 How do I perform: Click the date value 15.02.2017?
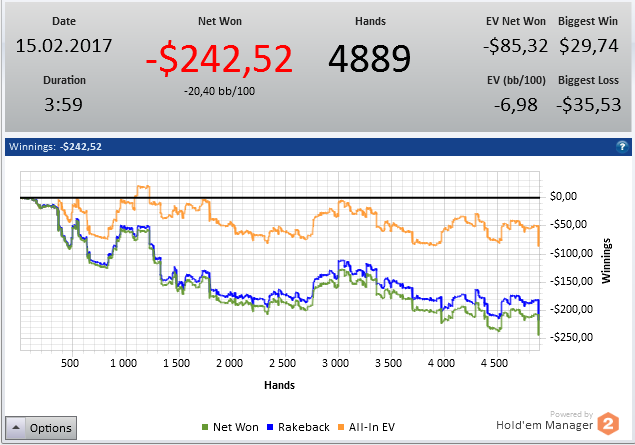(x=64, y=46)
